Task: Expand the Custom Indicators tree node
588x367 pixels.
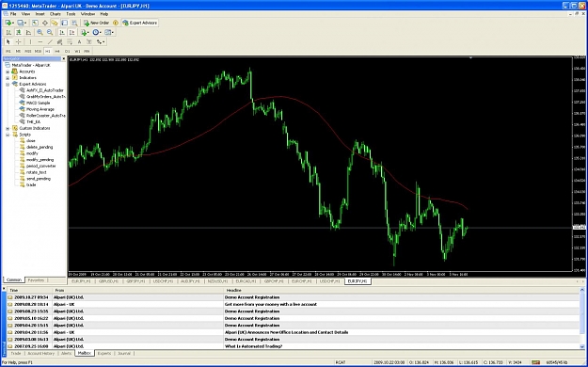Action: (8, 128)
